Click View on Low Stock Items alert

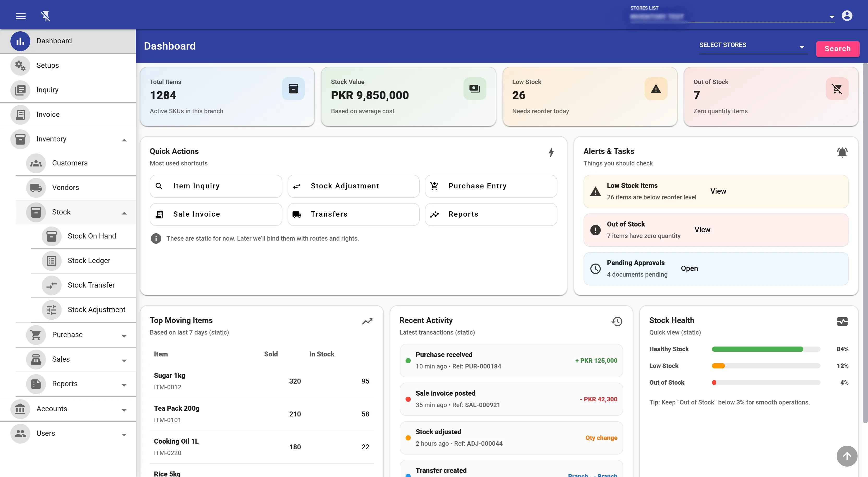point(718,191)
